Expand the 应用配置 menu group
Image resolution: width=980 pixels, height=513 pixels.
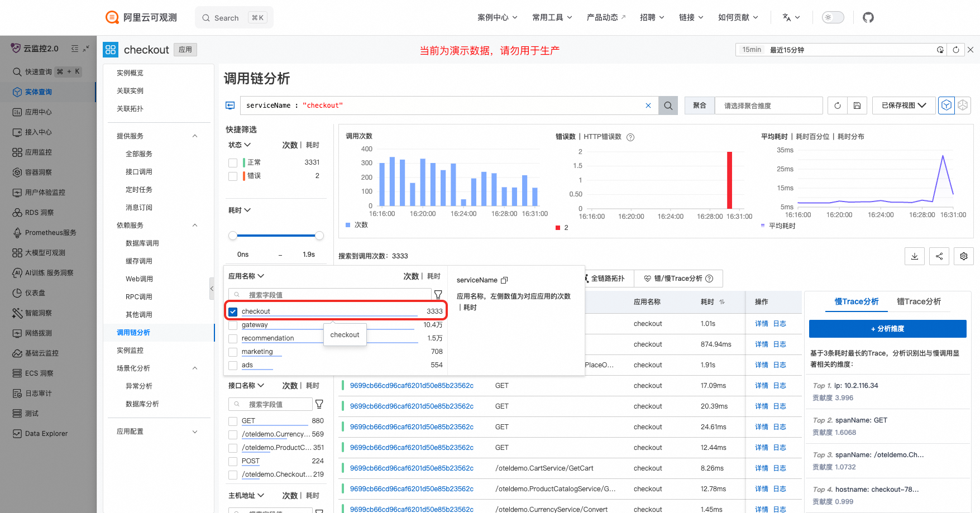[x=195, y=432]
